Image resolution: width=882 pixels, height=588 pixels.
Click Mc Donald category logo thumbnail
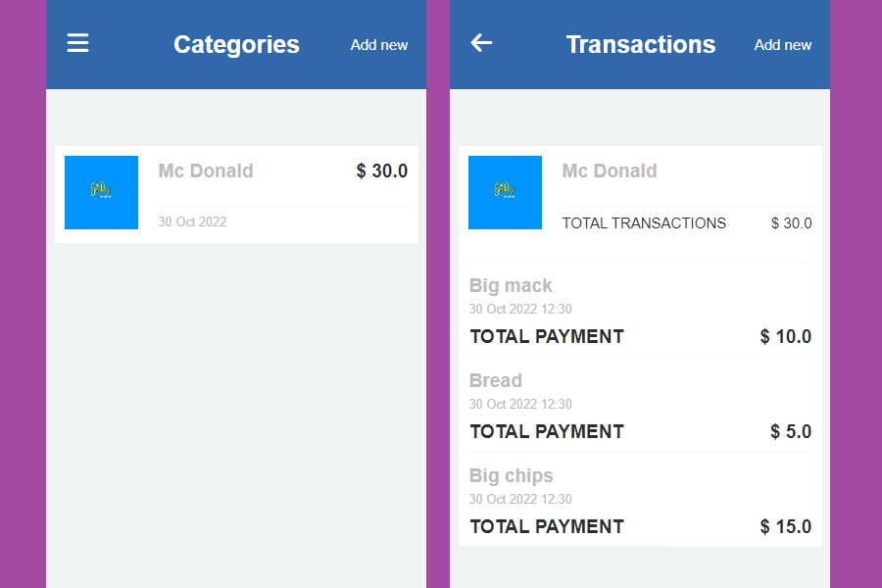click(101, 192)
